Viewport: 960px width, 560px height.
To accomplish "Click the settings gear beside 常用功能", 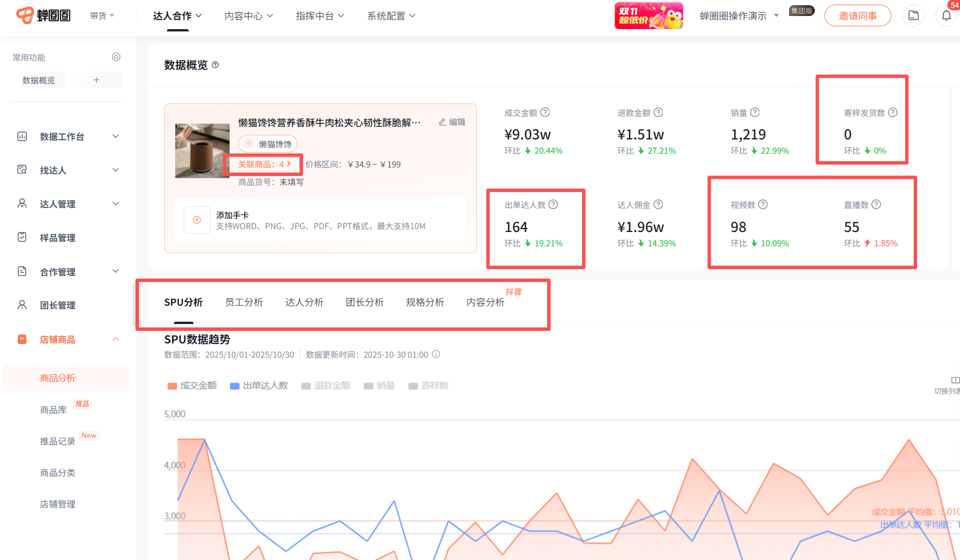I will [116, 57].
